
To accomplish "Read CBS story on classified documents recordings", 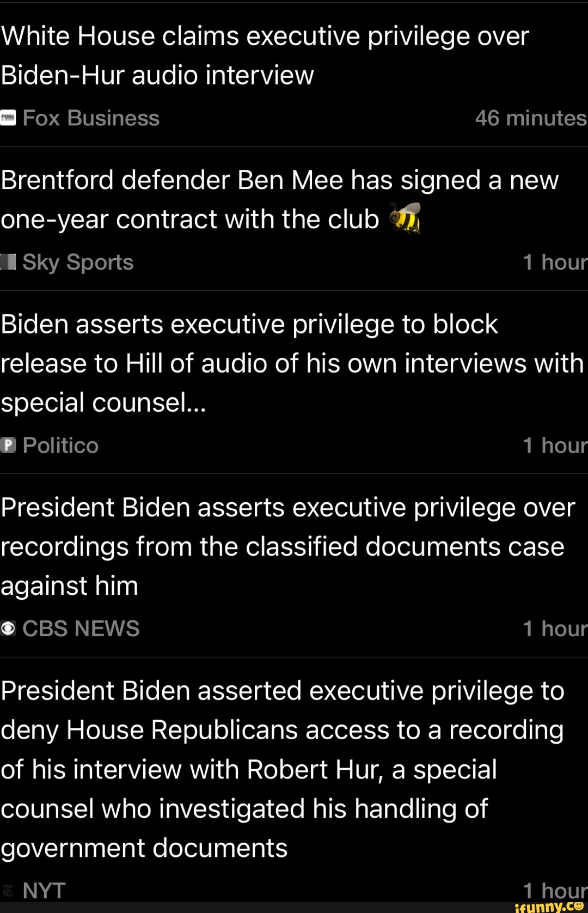I will click(x=287, y=546).
